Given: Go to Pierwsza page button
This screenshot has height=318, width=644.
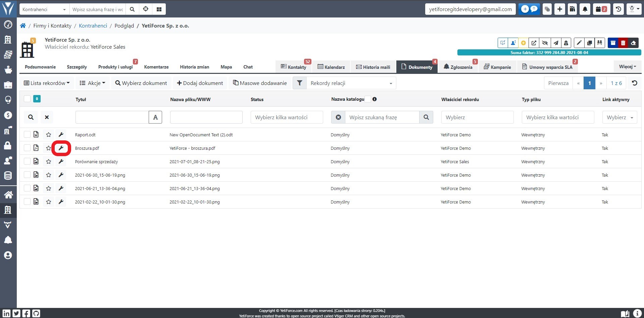Looking at the screenshot, I should (x=558, y=83).
